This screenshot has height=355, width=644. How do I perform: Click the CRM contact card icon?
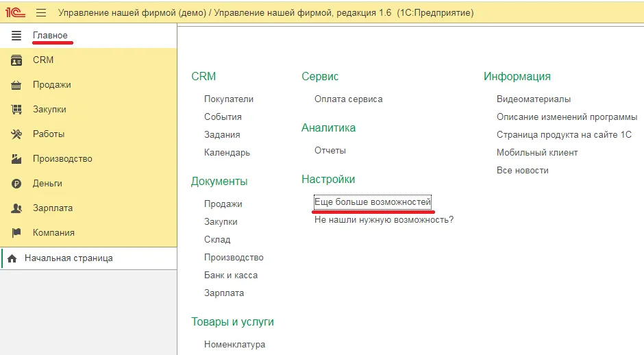[x=16, y=60]
